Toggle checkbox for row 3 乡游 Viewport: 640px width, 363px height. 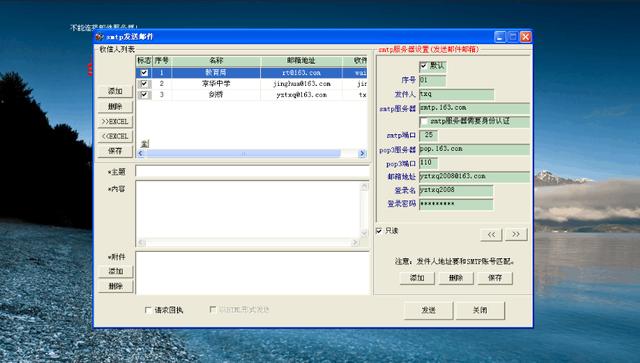[x=144, y=95]
